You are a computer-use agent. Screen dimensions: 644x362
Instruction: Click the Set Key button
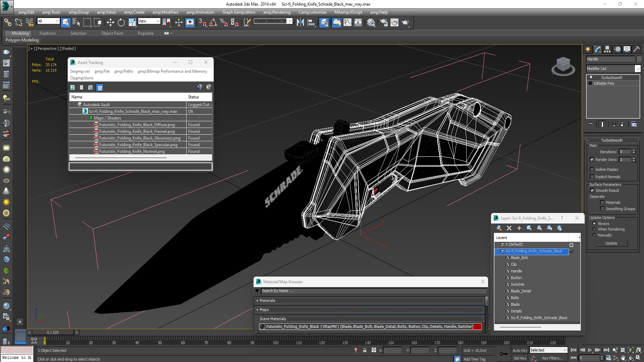520,358
